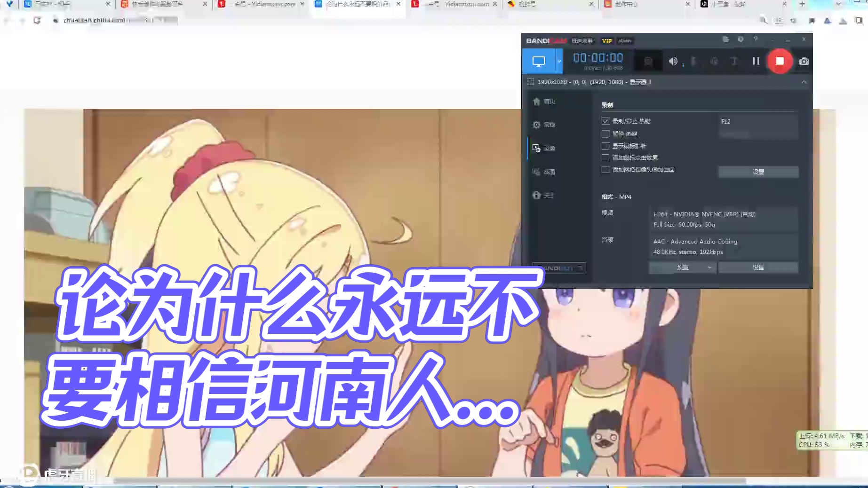Stop recording with the red stop button

point(780,61)
